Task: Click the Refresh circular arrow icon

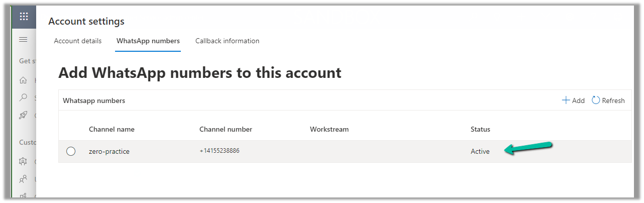Action: (596, 100)
